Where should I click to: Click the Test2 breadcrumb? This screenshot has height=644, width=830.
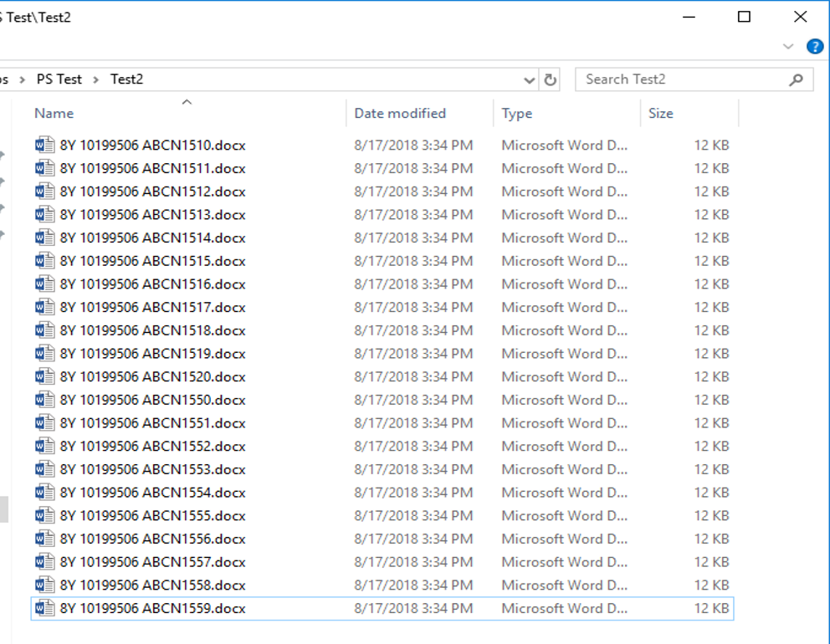pyautogui.click(x=127, y=79)
